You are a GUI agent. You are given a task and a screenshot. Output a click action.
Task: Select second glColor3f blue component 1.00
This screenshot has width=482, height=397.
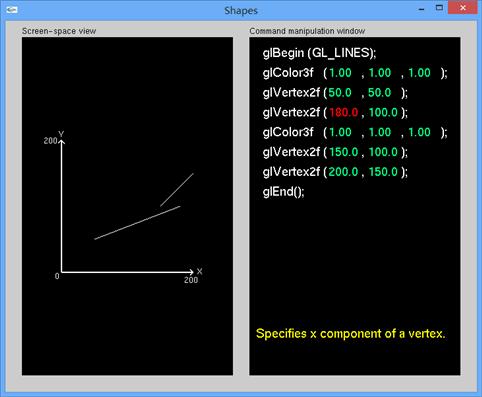pyautogui.click(x=419, y=132)
